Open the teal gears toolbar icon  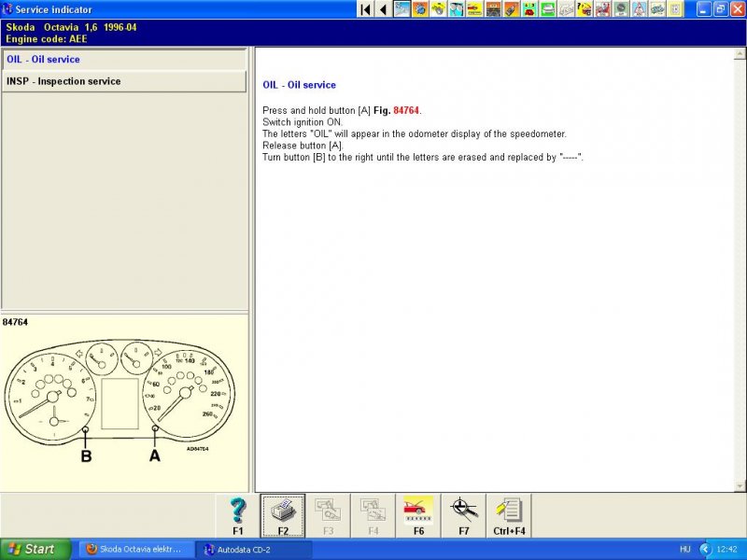(x=457, y=9)
